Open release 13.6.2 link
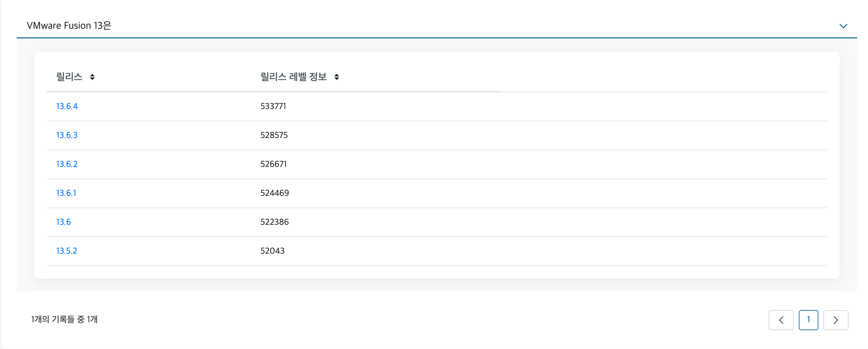Image resolution: width=868 pixels, height=349 pixels. 67,164
